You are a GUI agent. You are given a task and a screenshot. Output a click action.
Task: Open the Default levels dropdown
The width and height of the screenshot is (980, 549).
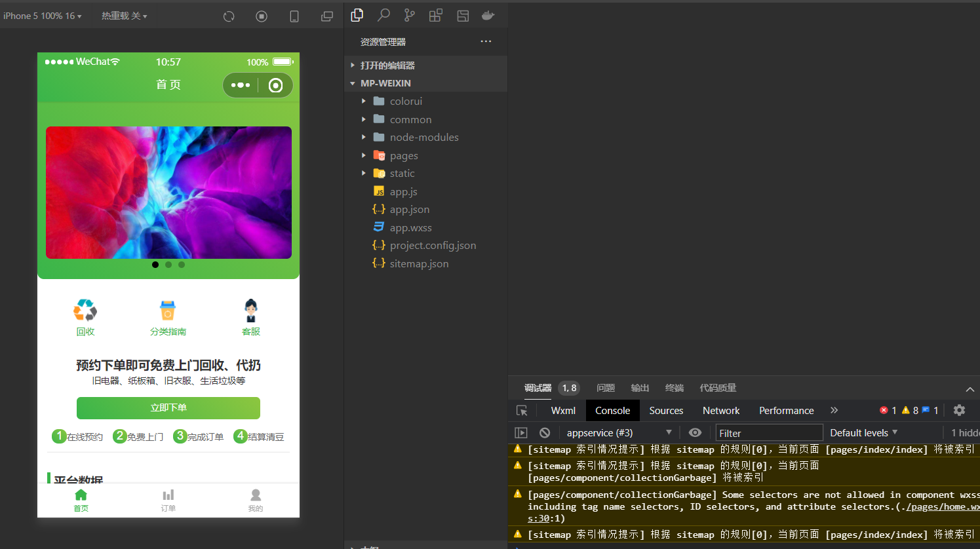(x=863, y=432)
